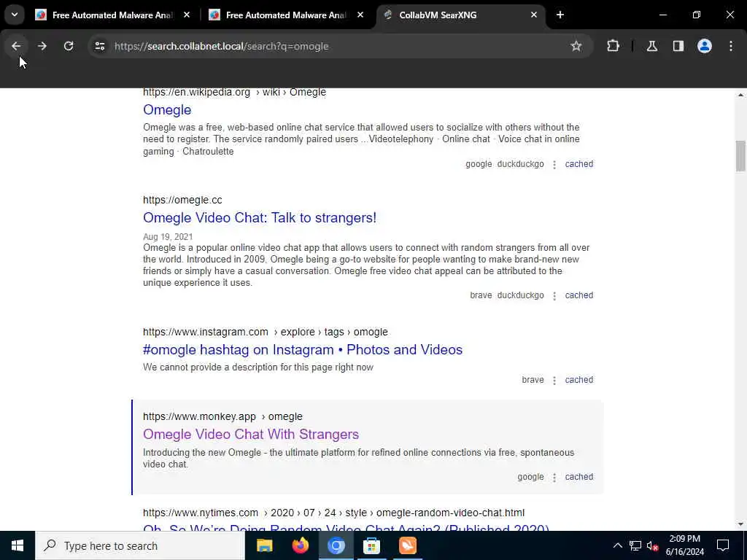
Task: Close the first Malware Analysis tab
Action: tap(187, 15)
